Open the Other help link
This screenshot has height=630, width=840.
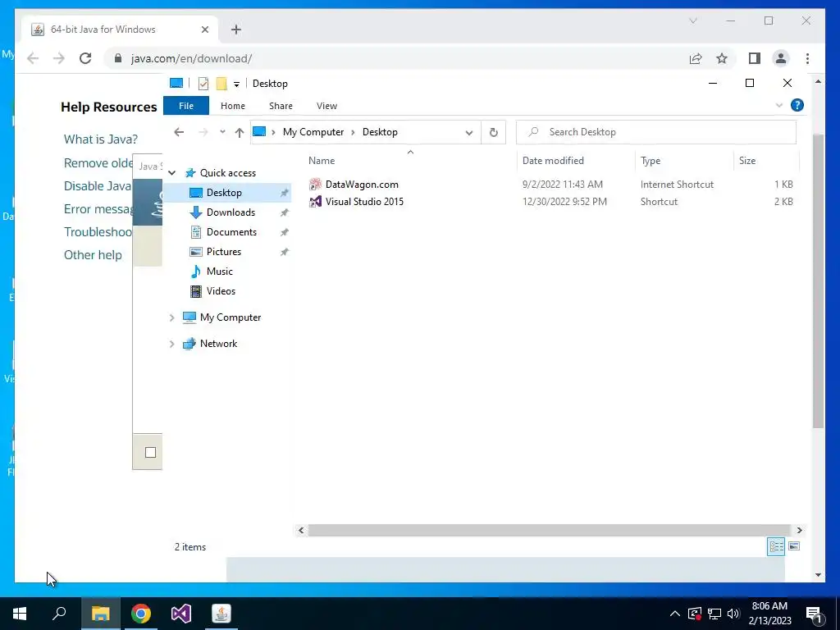(x=93, y=255)
